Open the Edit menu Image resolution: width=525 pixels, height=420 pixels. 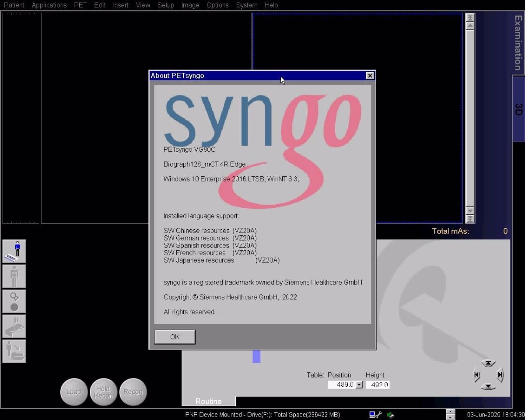pos(100,5)
